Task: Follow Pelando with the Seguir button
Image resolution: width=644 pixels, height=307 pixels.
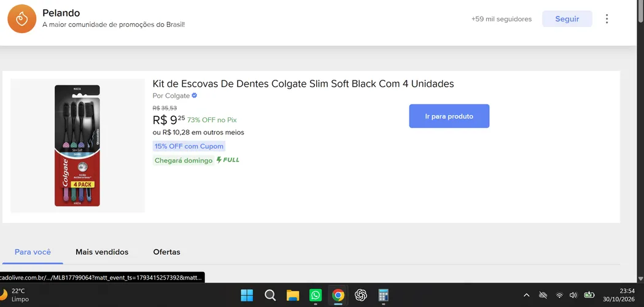Action: coord(567,19)
